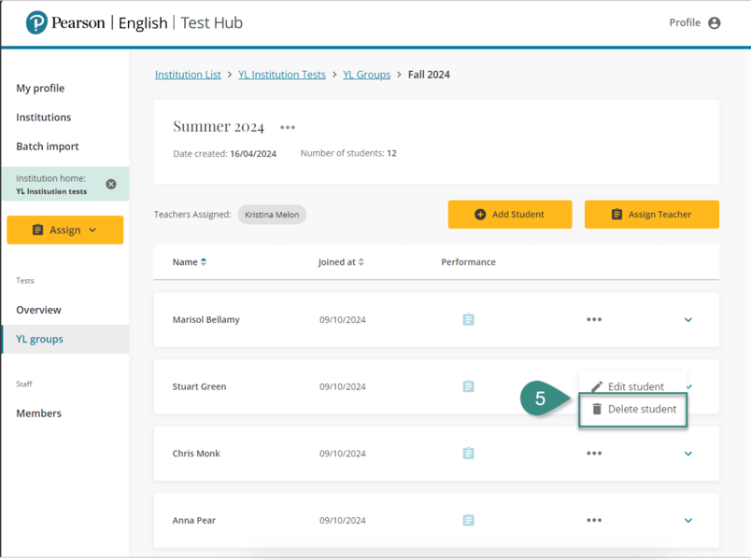Clear the Institution home selection X icon

pos(111,184)
